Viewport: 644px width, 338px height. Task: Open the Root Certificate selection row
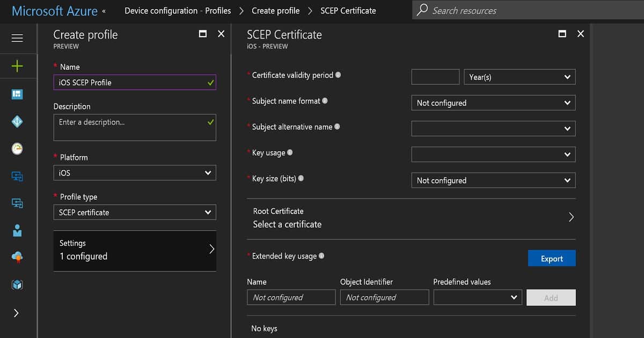tap(411, 218)
